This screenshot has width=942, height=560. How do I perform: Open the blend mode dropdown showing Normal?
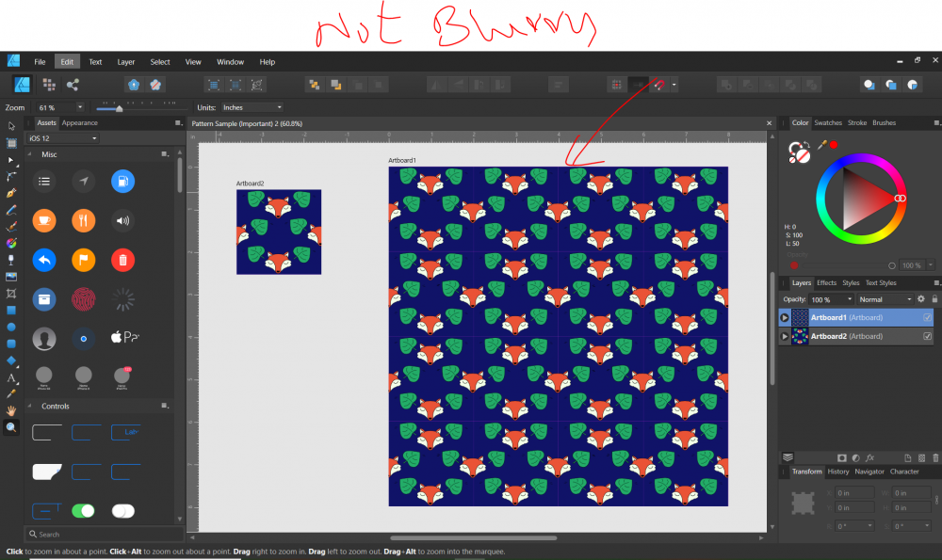[884, 298]
